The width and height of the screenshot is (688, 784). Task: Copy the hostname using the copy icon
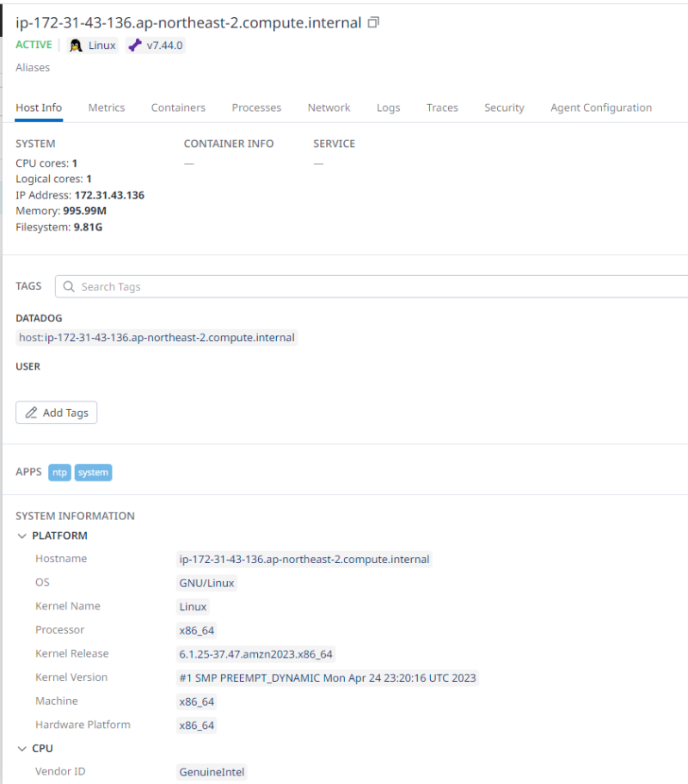coord(373,22)
